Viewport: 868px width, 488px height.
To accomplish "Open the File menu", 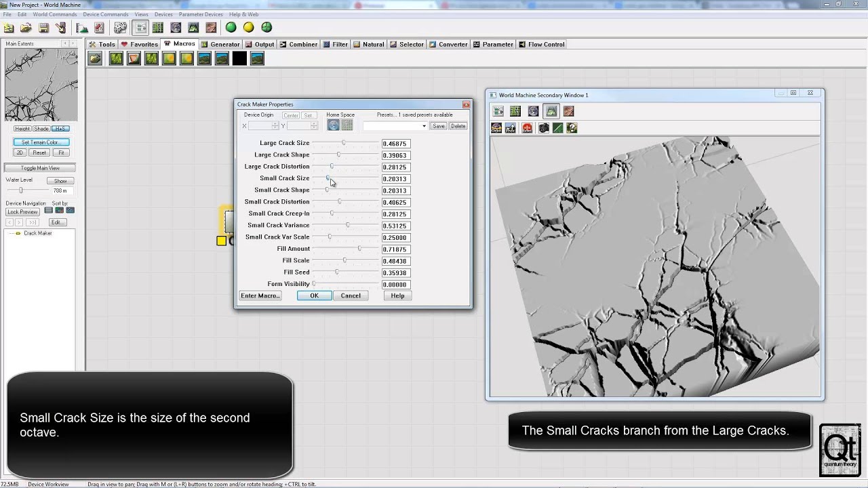I will [x=7, y=14].
